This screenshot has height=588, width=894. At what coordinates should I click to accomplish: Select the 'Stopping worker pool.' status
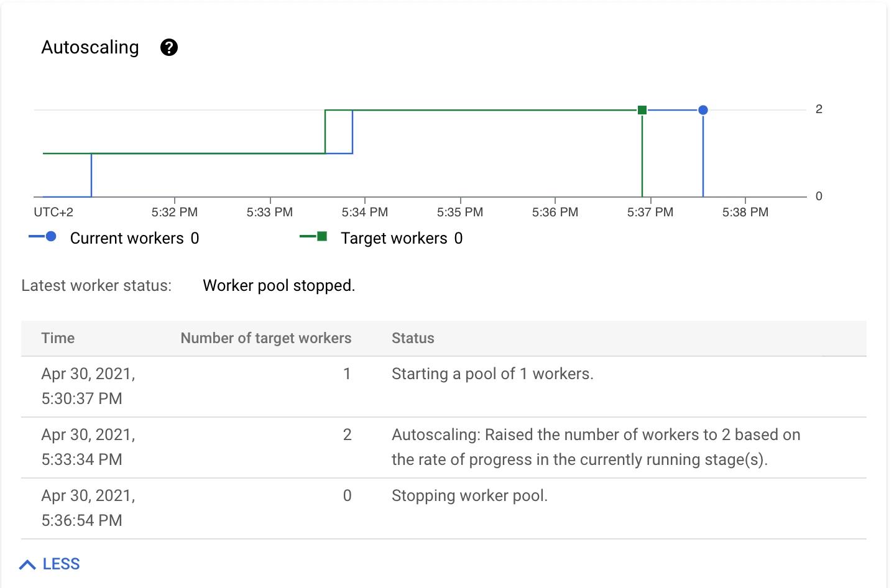[x=469, y=496]
